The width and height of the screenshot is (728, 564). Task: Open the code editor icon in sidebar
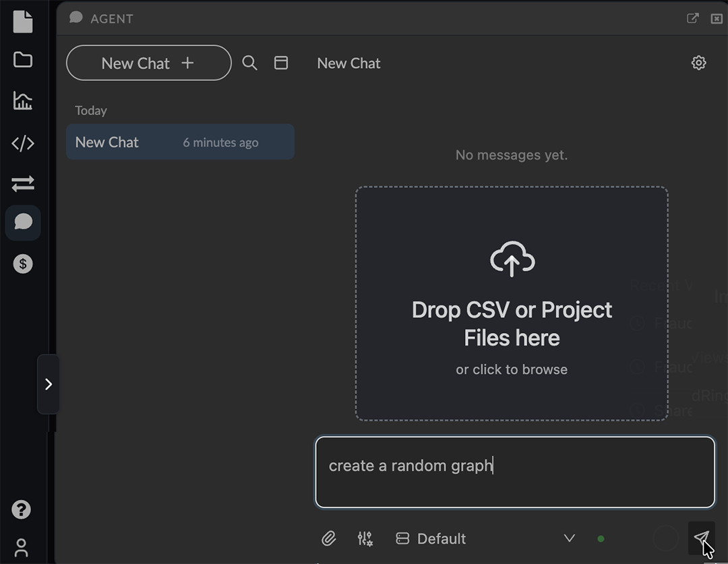pos(23,143)
